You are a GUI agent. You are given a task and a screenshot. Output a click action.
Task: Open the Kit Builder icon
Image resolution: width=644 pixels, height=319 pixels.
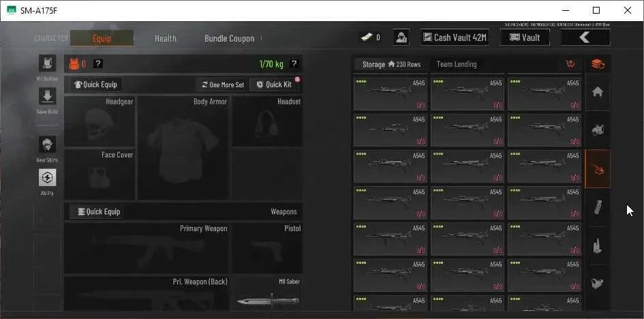point(47,63)
